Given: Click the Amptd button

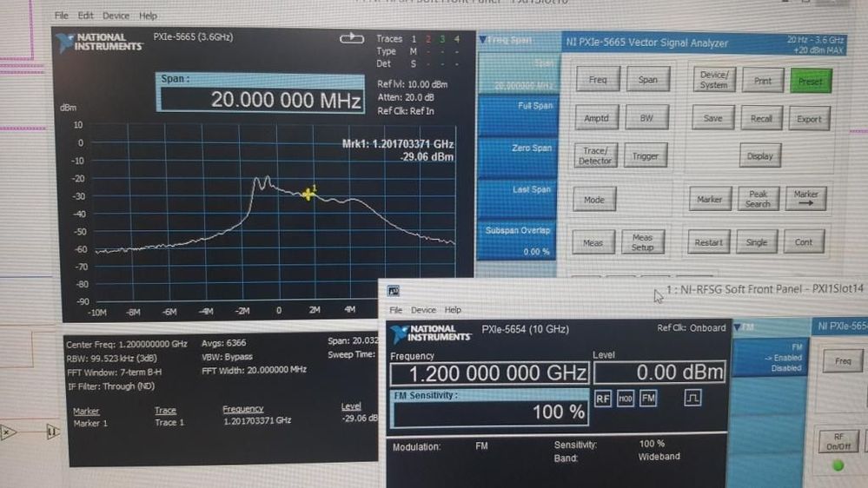Looking at the screenshot, I should pyautogui.click(x=596, y=118).
